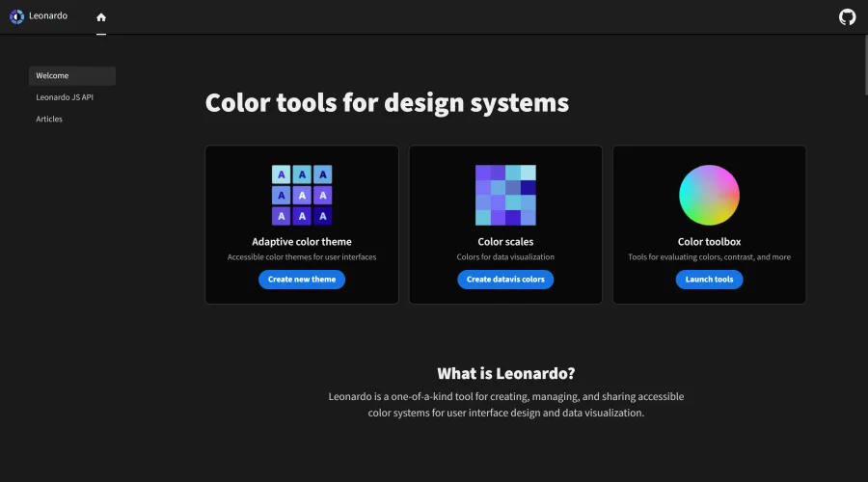Image resolution: width=868 pixels, height=482 pixels.
Task: Select Welcome in the sidebar
Action: coord(72,76)
